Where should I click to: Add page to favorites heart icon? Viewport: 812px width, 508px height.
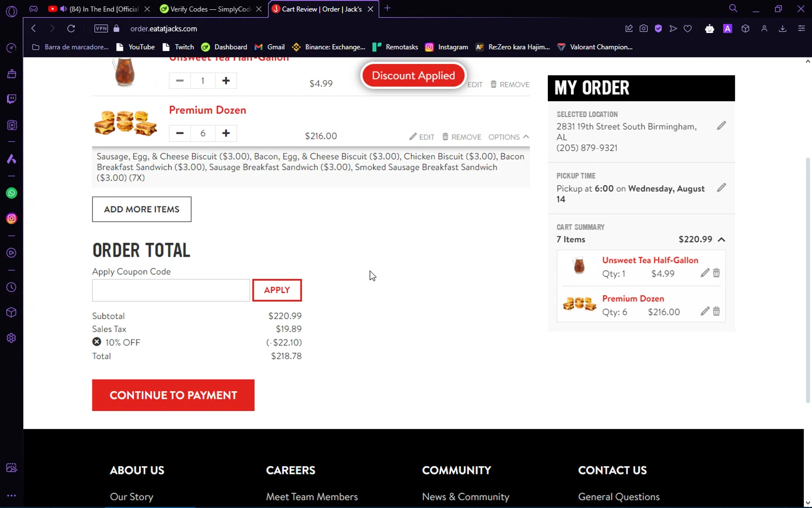coord(687,29)
